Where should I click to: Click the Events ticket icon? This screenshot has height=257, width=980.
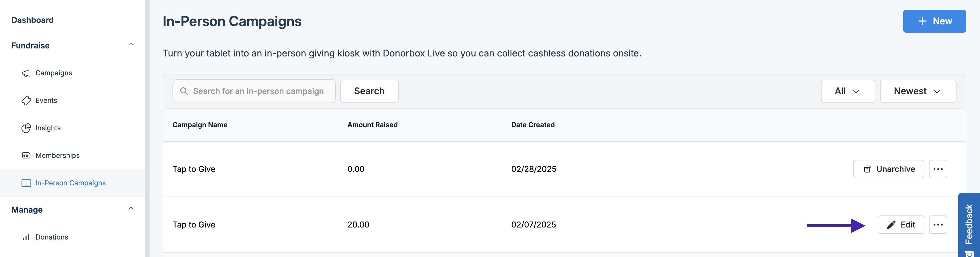tap(26, 100)
